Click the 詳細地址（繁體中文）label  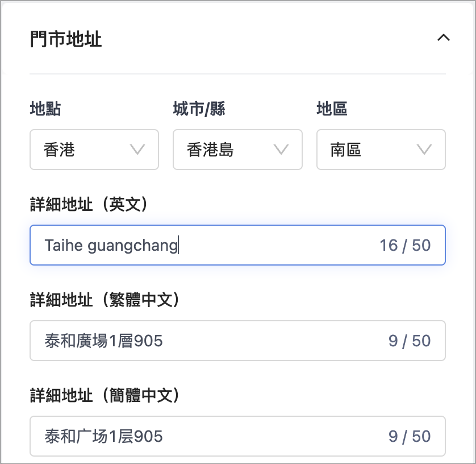click(x=105, y=300)
